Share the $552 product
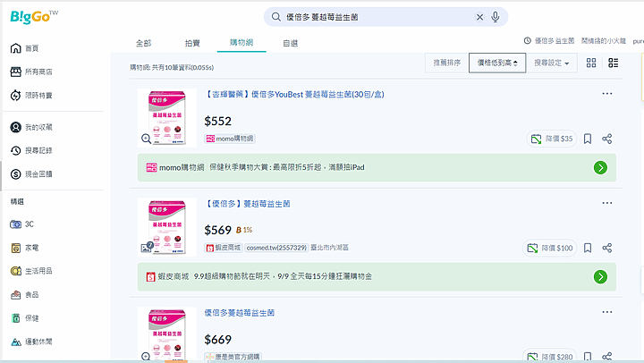The image size is (644, 363). pos(607,139)
